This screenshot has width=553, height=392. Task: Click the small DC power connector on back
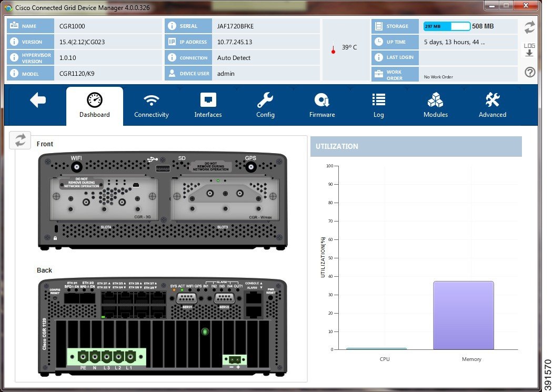[235, 360]
